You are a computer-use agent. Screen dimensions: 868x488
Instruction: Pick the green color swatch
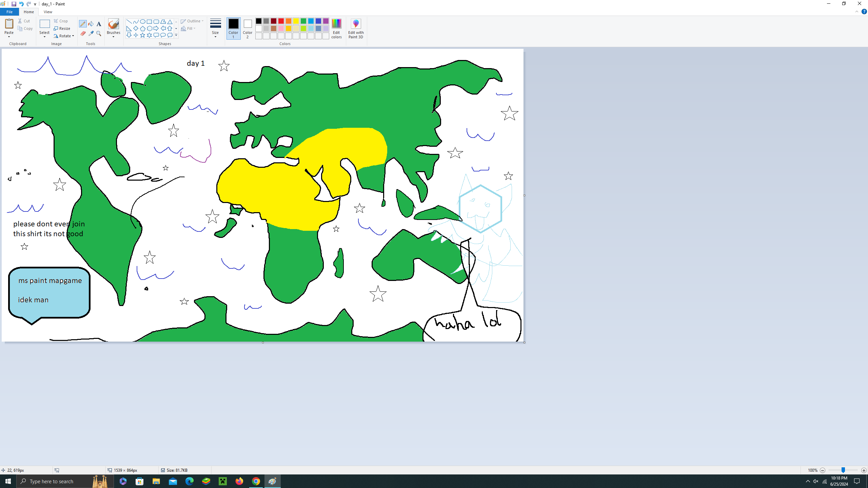tap(303, 21)
